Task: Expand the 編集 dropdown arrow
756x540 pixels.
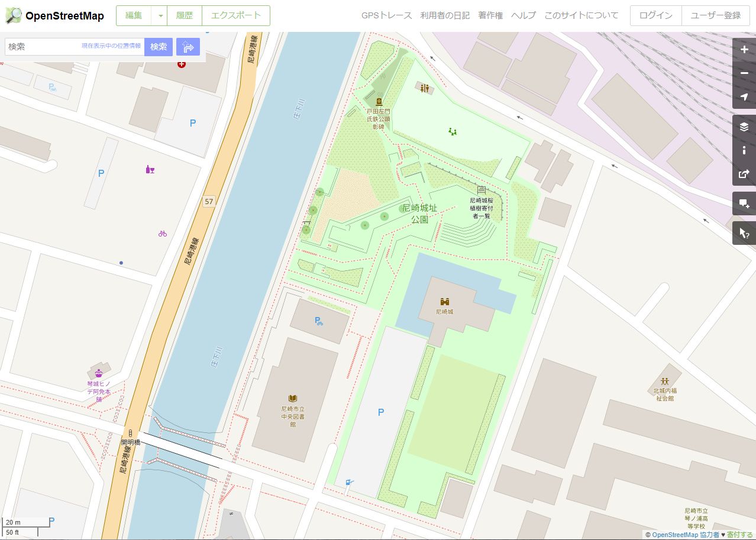Action: coord(160,16)
